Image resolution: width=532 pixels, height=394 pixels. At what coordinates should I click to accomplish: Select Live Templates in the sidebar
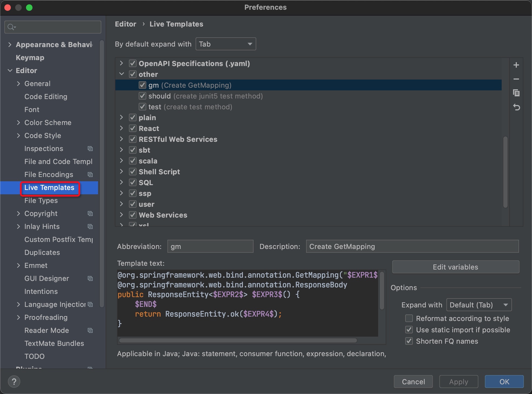[x=49, y=188]
